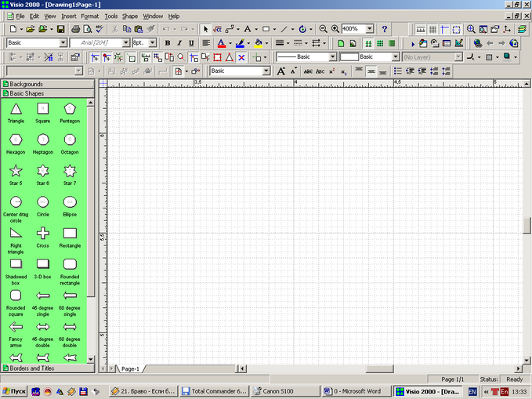
Task: Open the 400% zoom level dropdown
Action: [370, 29]
